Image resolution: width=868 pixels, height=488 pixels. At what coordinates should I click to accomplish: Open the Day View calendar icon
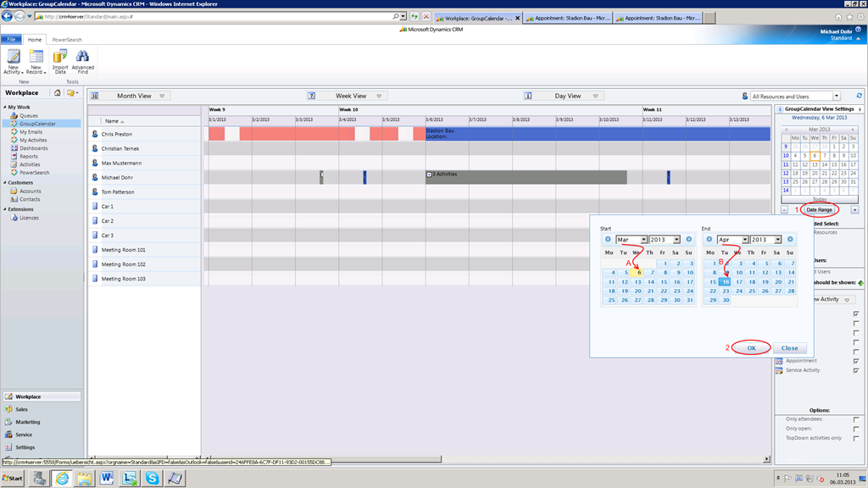528,95
